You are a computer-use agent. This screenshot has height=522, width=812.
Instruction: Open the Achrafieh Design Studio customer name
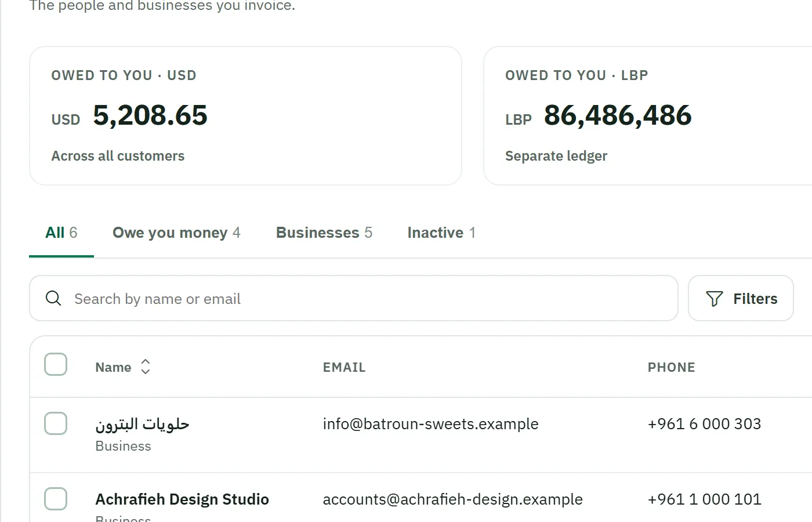[x=182, y=499]
